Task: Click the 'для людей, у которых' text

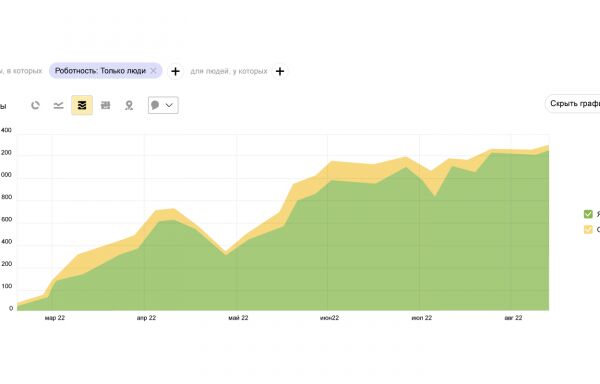Action: click(229, 71)
